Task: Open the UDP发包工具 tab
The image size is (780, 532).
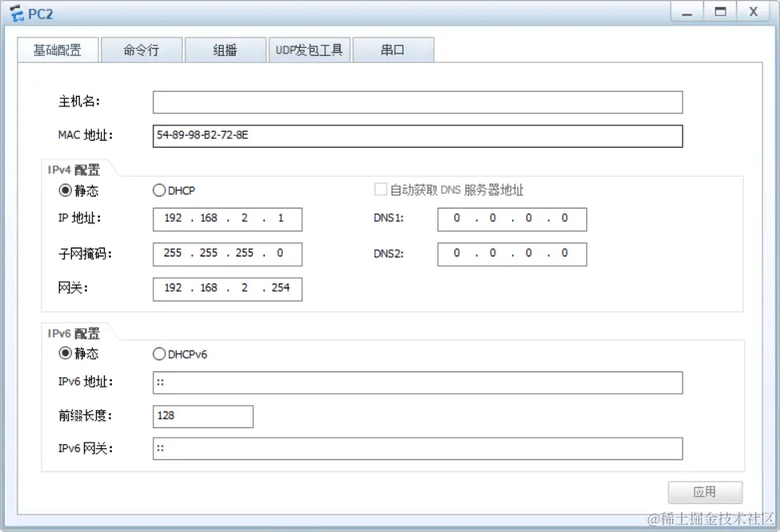Action: click(309, 49)
